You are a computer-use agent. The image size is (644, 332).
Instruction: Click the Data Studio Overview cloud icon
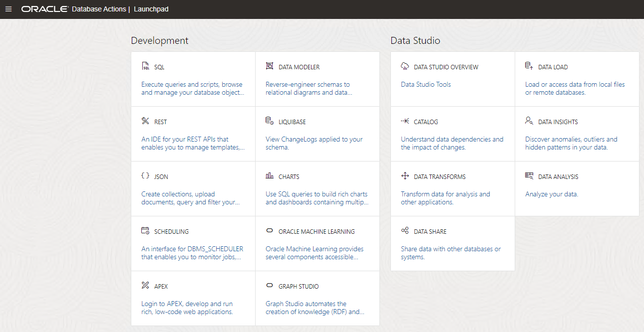click(405, 66)
